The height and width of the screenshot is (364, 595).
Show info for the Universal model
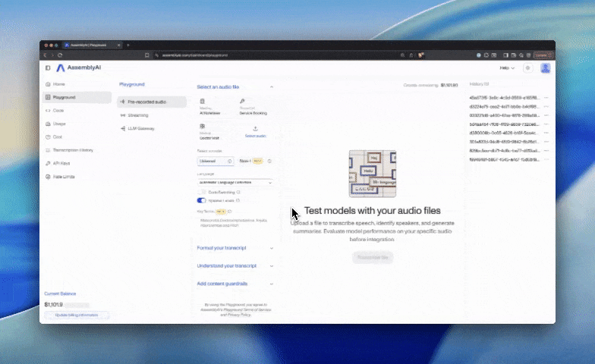(x=229, y=161)
